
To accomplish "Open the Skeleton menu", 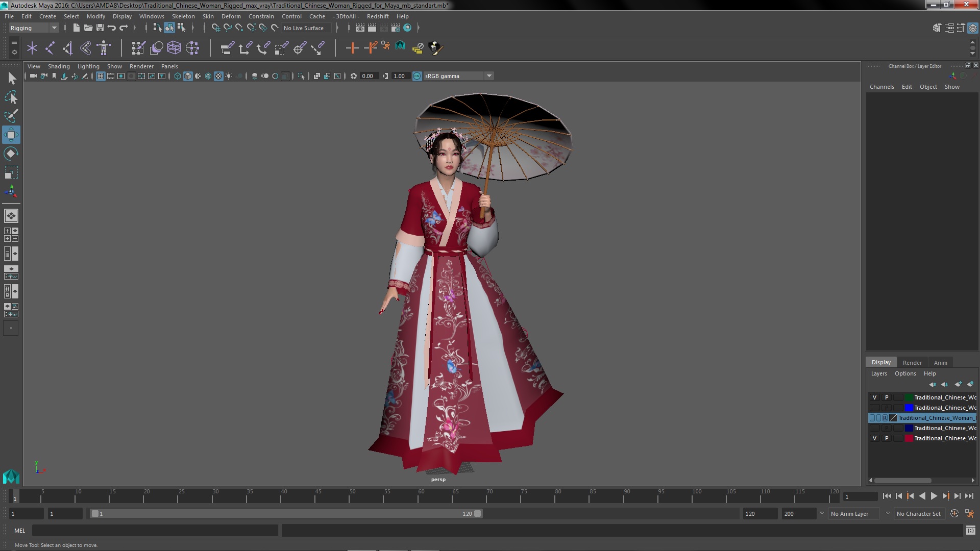I will pos(183,16).
